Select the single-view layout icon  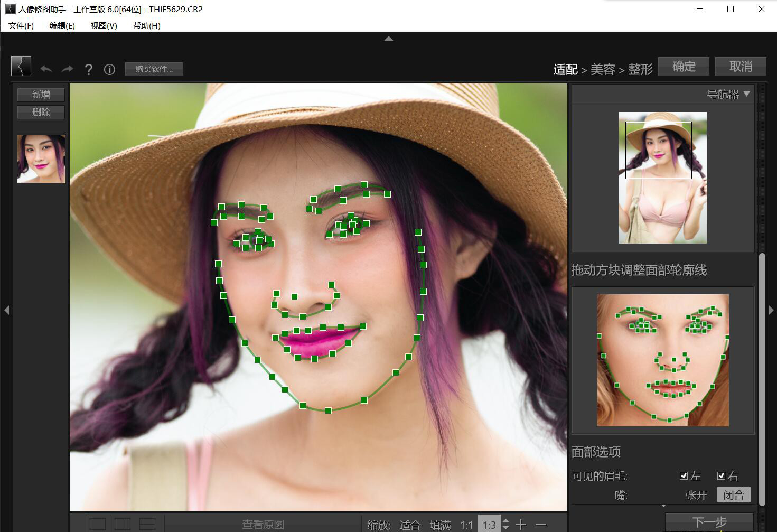(x=97, y=524)
